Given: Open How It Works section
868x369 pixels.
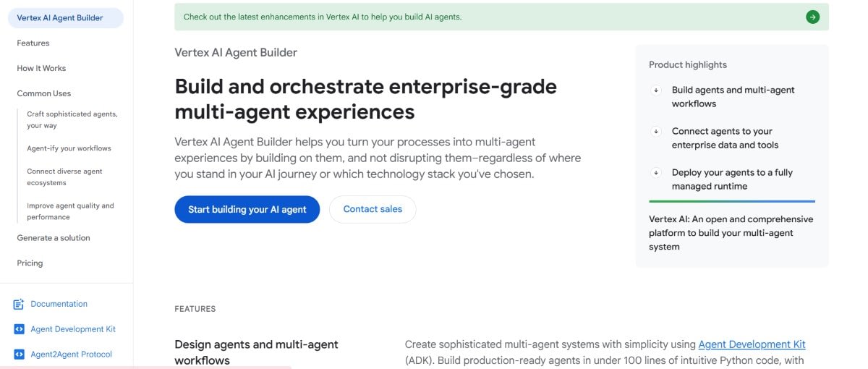Looking at the screenshot, I should 41,68.
